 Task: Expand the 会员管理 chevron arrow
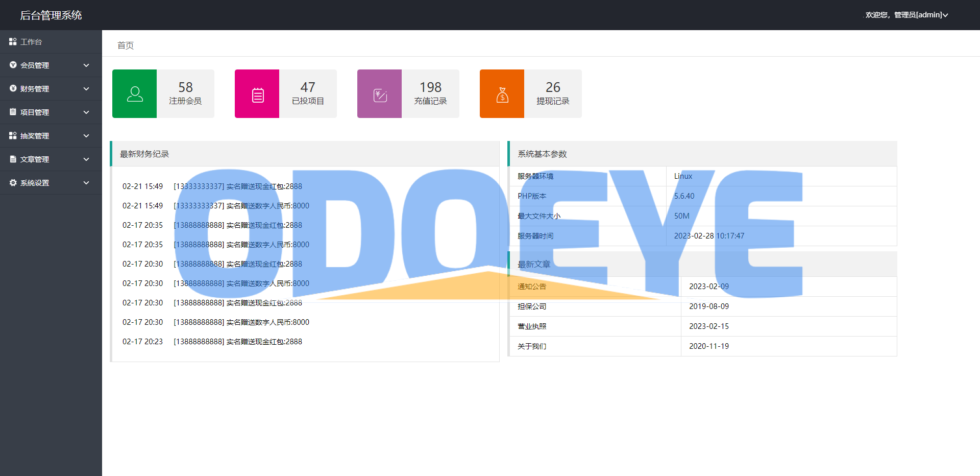pyautogui.click(x=86, y=65)
